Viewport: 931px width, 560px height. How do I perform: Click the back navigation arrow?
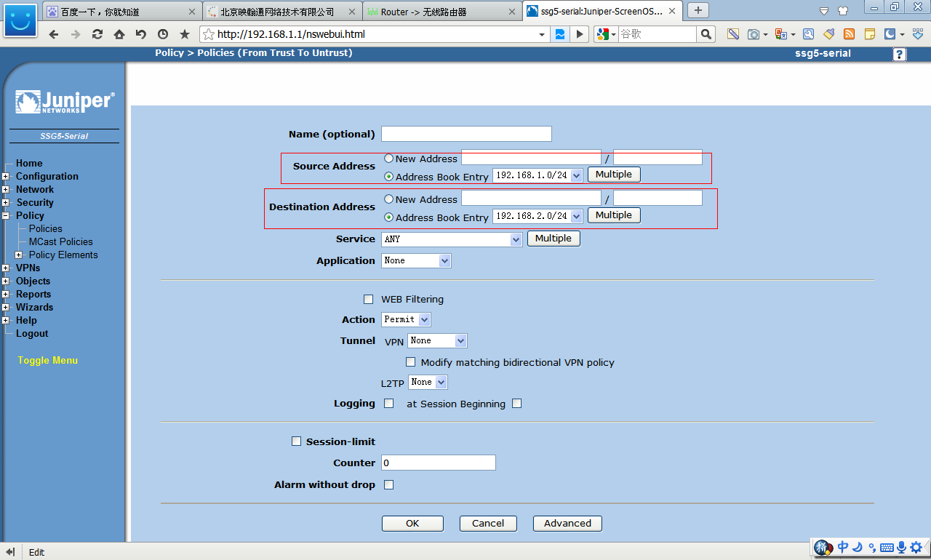(x=54, y=34)
